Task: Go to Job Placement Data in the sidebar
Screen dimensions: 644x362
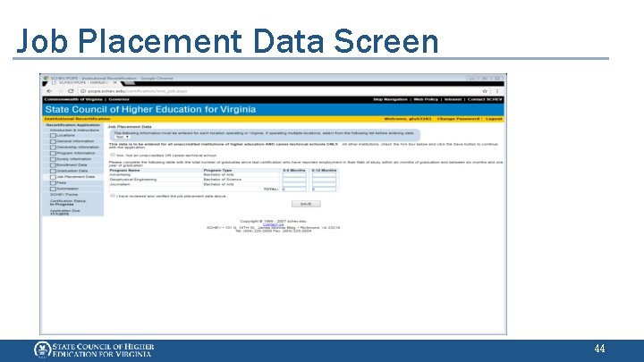Action: pyautogui.click(x=75, y=177)
